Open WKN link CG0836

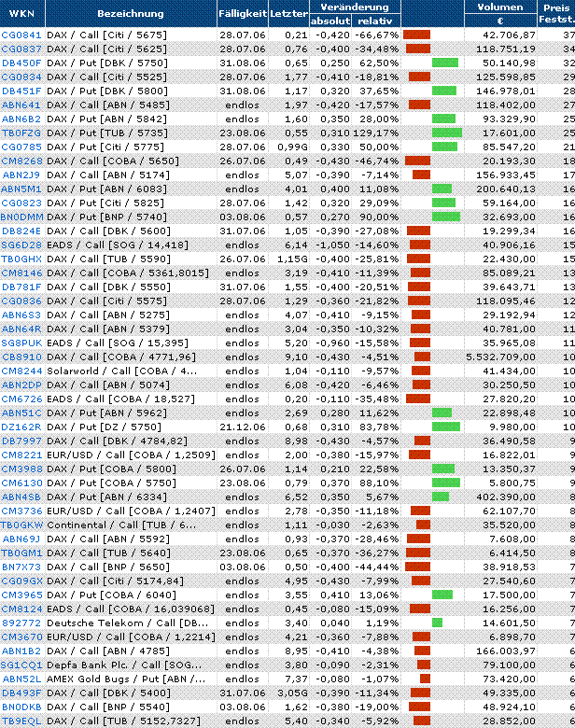(x=21, y=301)
